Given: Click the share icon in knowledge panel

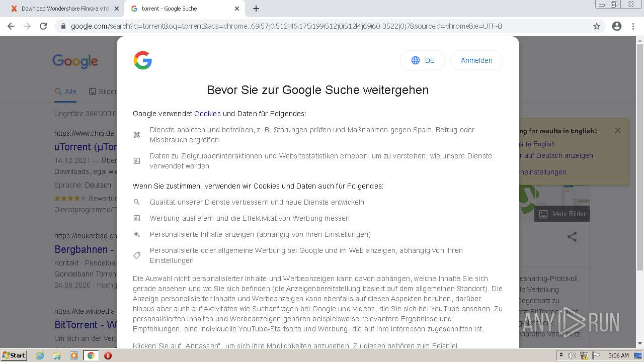Looking at the screenshot, I should (x=572, y=237).
